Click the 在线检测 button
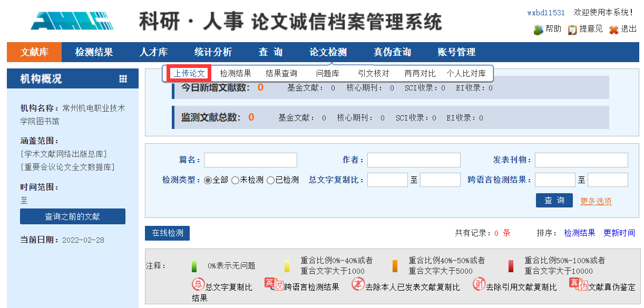 point(167,233)
